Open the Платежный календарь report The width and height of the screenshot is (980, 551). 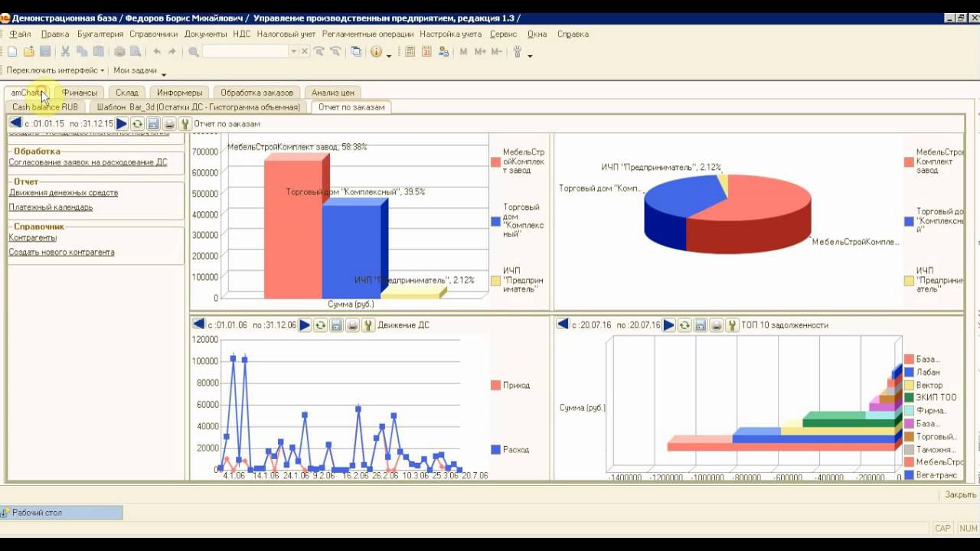[x=51, y=207]
